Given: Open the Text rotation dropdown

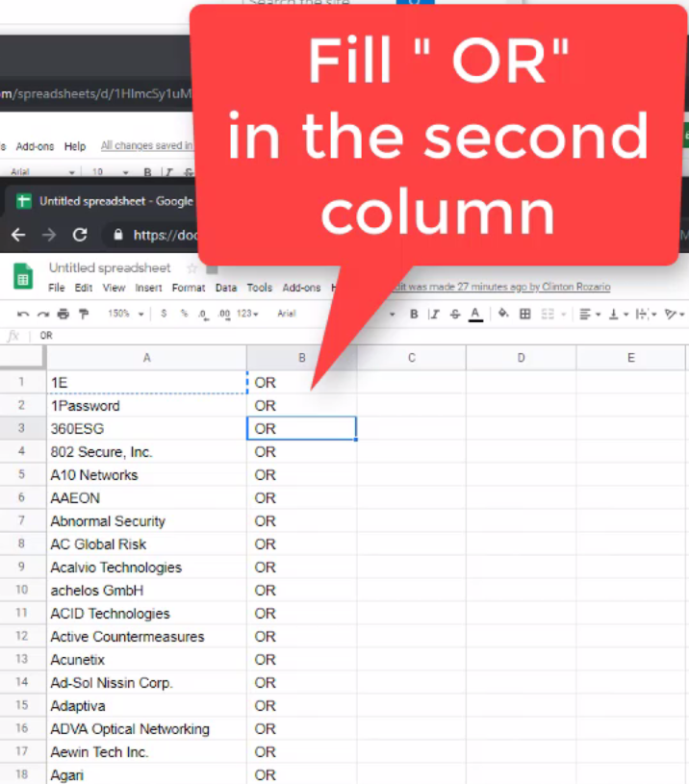Looking at the screenshot, I should (674, 314).
